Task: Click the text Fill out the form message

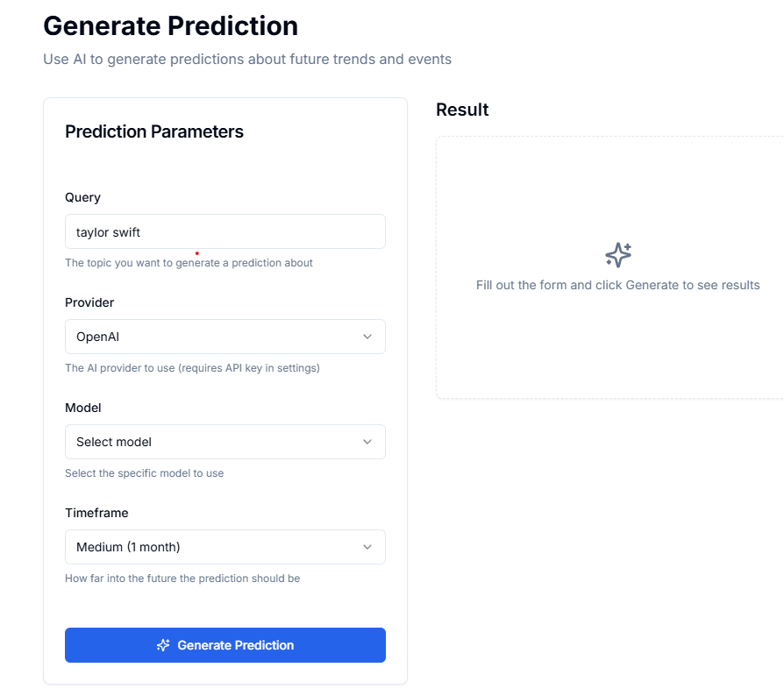Action: [x=617, y=284]
